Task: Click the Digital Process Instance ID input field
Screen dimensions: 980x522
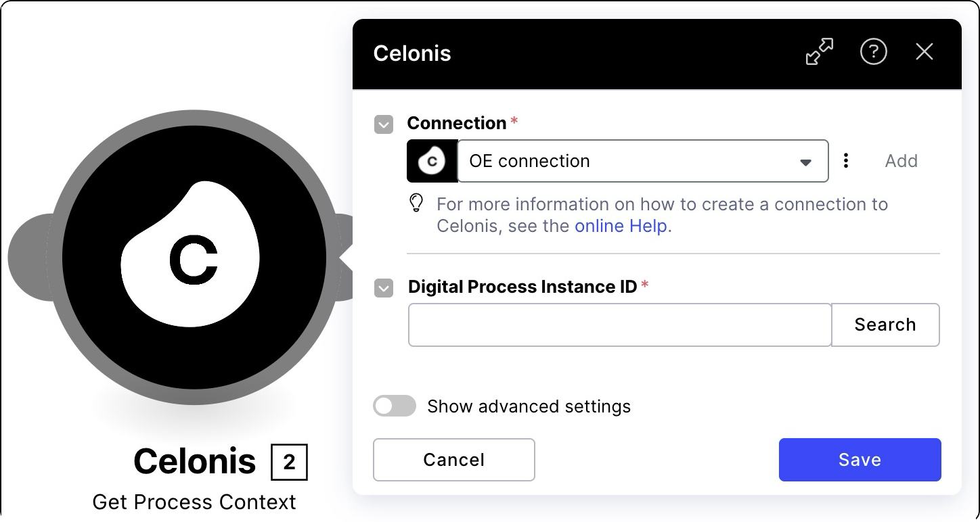Action: [x=619, y=325]
